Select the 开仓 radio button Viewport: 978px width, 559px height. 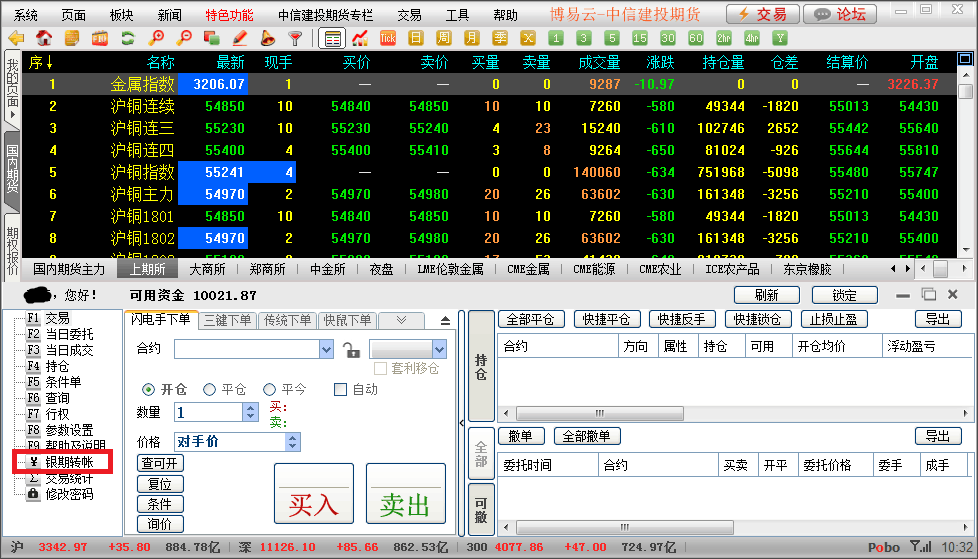(x=149, y=389)
